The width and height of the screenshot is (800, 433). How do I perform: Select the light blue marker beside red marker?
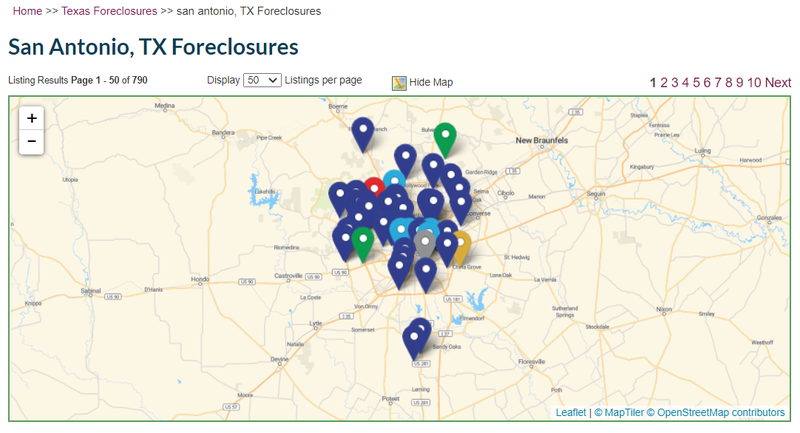(394, 179)
